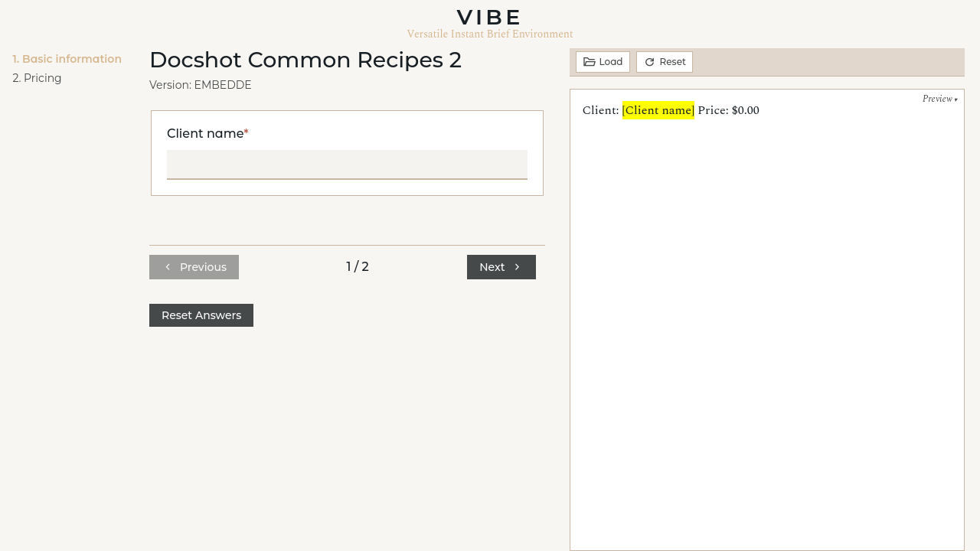Click the Reset text in the preview toolbar
Image resolution: width=980 pixels, height=551 pixels.
[x=672, y=62]
